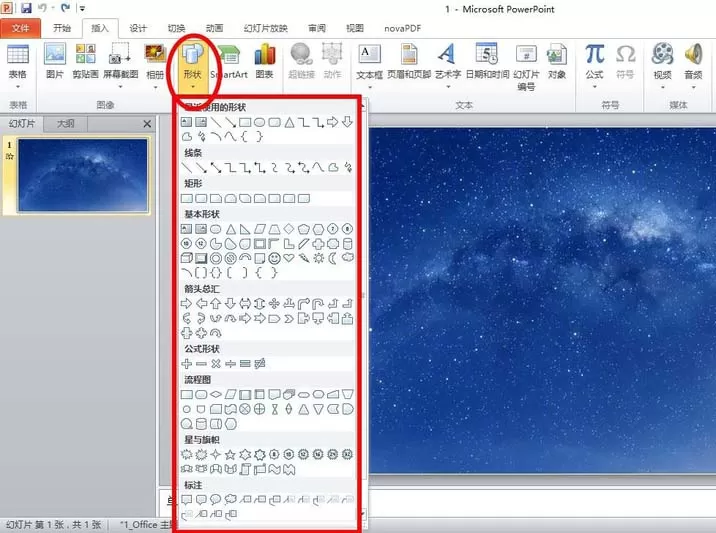Screen dimensions: 716x533
Task: Click the 幻灯片 第1张 status bar text
Action: click(53, 524)
